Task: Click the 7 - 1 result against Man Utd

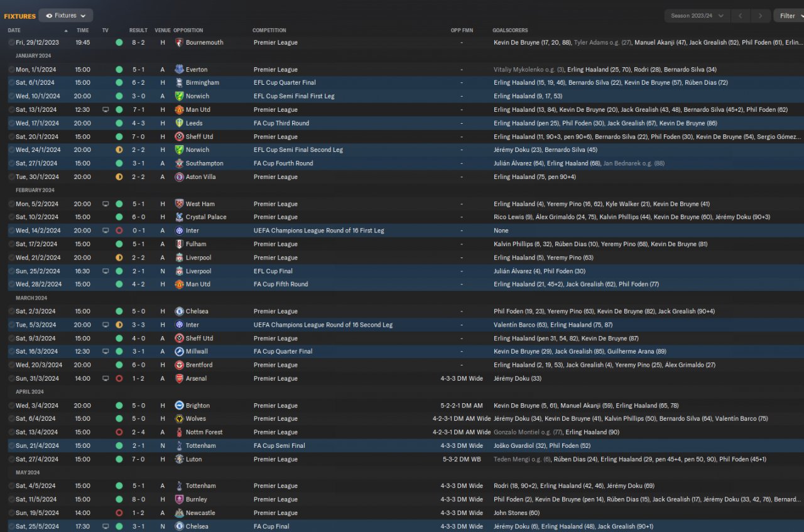Action: click(x=138, y=110)
